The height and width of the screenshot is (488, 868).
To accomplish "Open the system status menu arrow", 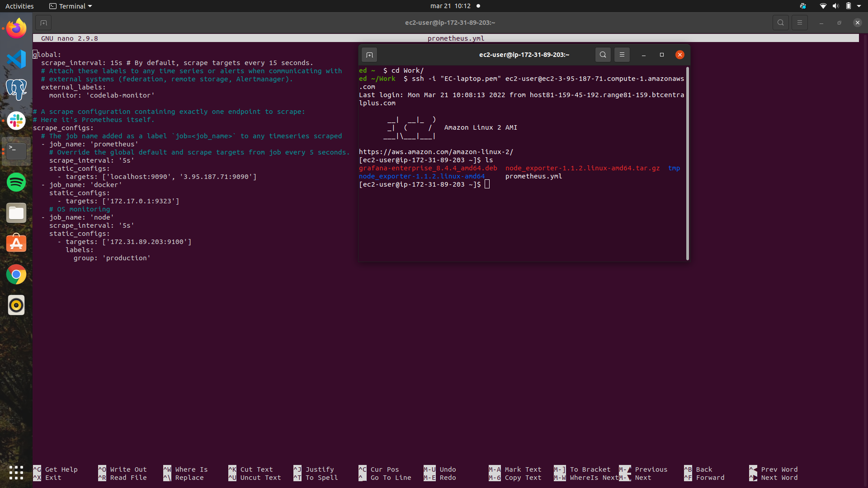I will (x=859, y=6).
